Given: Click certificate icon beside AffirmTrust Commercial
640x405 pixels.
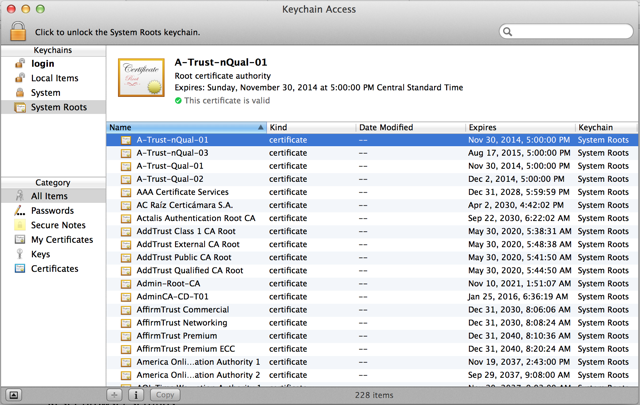Looking at the screenshot, I should coord(126,310).
